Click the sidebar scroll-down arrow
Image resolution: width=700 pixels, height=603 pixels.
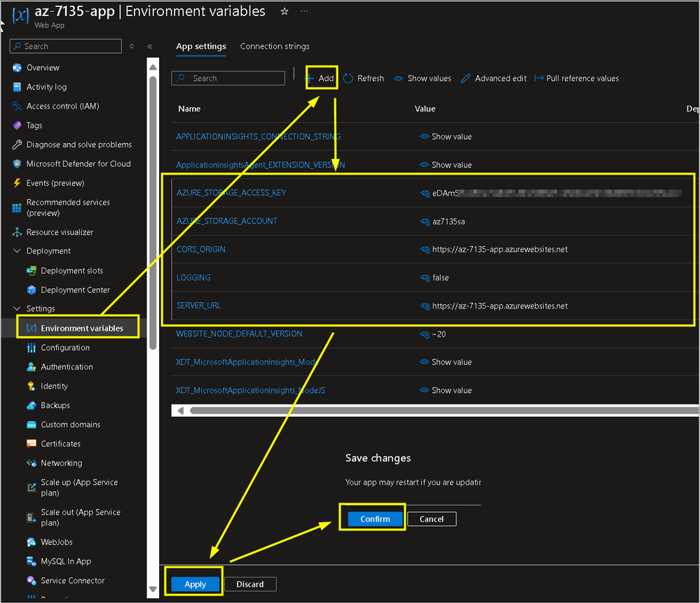coord(153,589)
